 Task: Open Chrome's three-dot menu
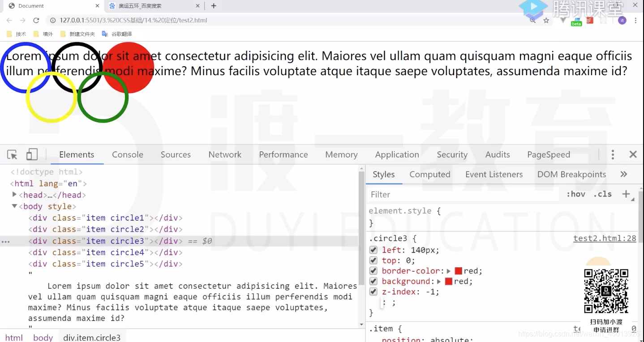click(x=635, y=21)
